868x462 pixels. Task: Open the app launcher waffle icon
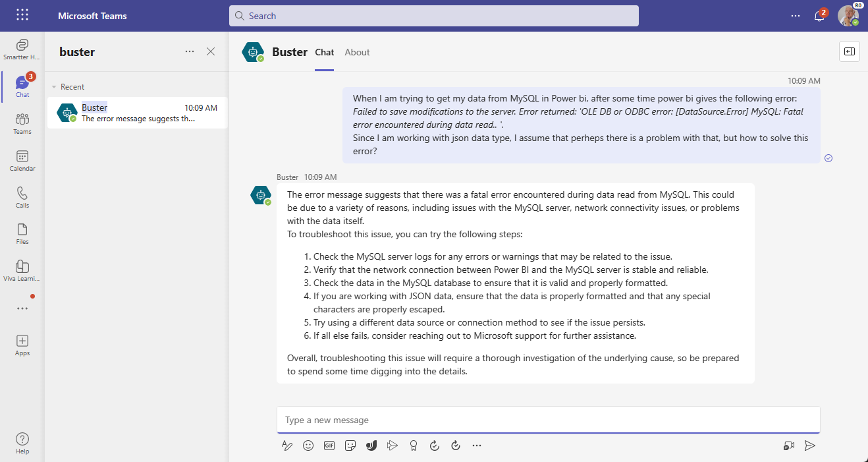click(x=22, y=15)
